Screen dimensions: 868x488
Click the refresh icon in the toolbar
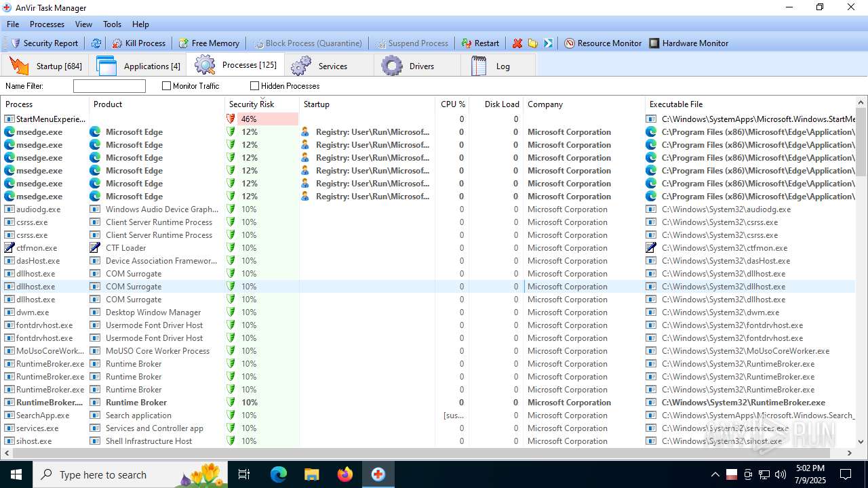[96, 43]
